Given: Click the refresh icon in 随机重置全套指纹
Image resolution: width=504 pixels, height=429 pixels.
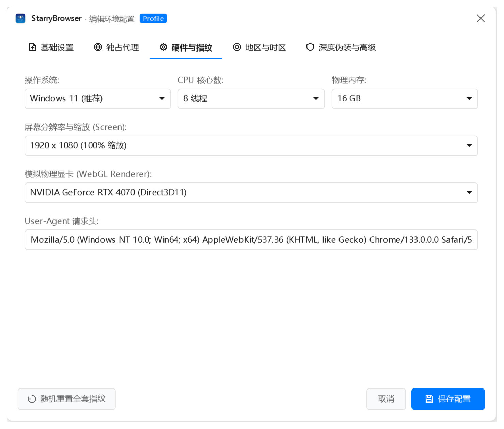Looking at the screenshot, I should (x=32, y=399).
